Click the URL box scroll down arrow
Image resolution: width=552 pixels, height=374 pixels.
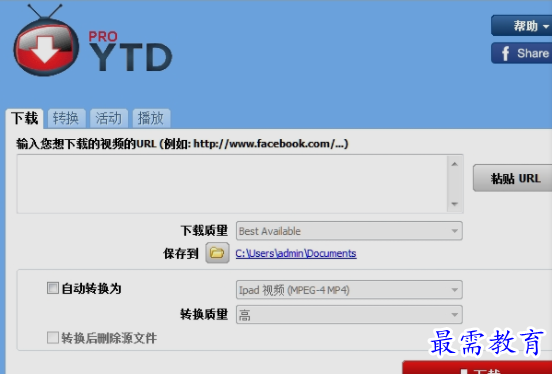[455, 204]
